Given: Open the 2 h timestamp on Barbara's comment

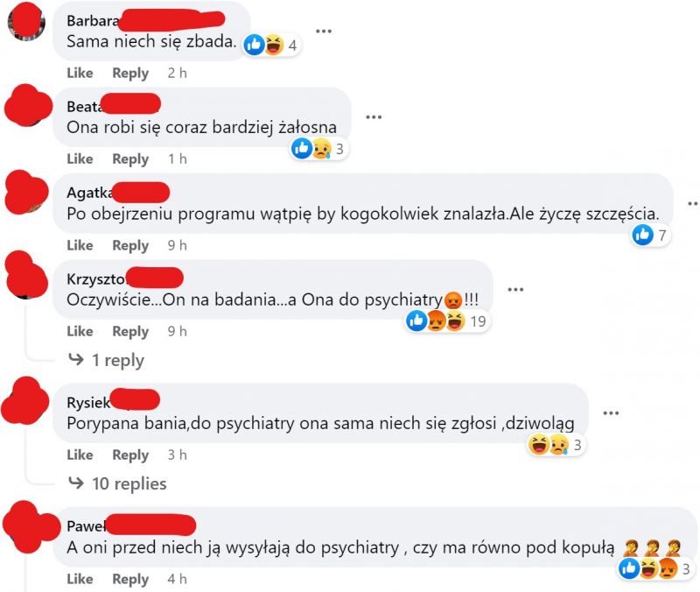Looking at the screenshot, I should [x=178, y=73].
